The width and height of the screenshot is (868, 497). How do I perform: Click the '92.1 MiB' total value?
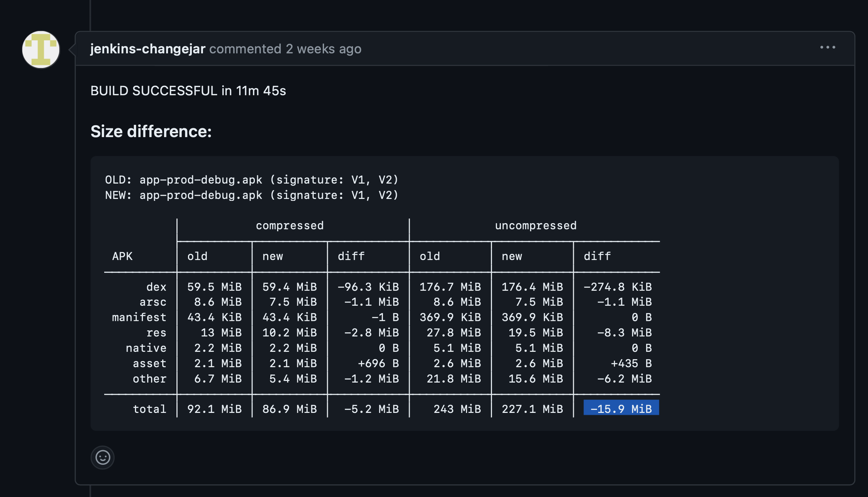click(x=214, y=409)
